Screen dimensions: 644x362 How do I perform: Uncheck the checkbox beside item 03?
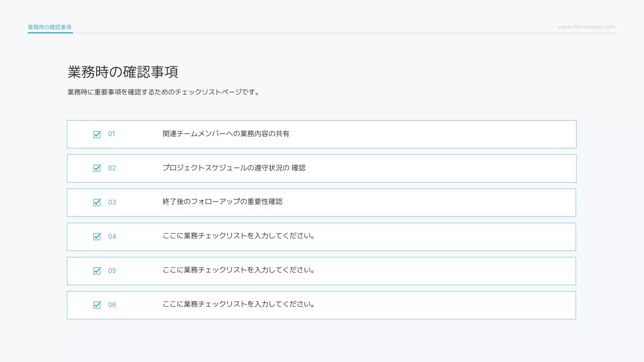point(97,202)
